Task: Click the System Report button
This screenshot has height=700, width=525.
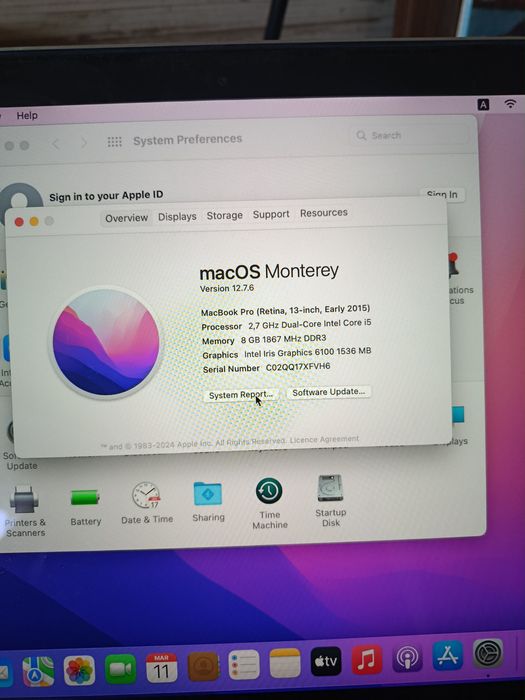Action: pyautogui.click(x=240, y=395)
